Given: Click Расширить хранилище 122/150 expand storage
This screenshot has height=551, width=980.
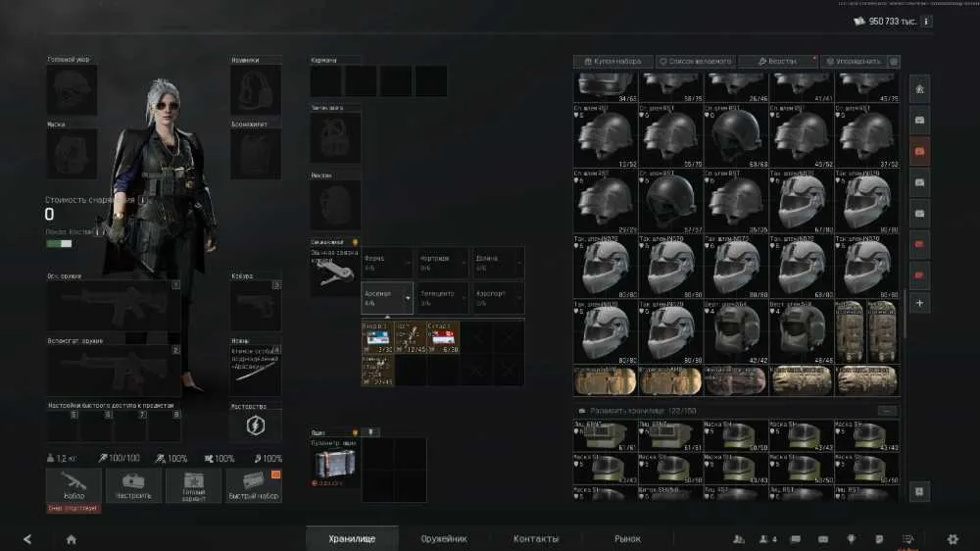Looking at the screenshot, I should tap(643, 411).
